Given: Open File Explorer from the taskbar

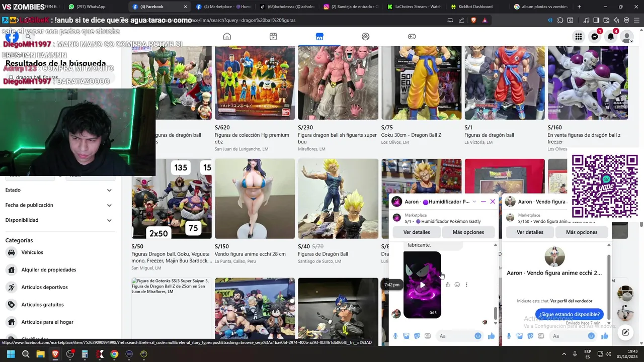Looking at the screenshot, I should [x=40, y=354].
